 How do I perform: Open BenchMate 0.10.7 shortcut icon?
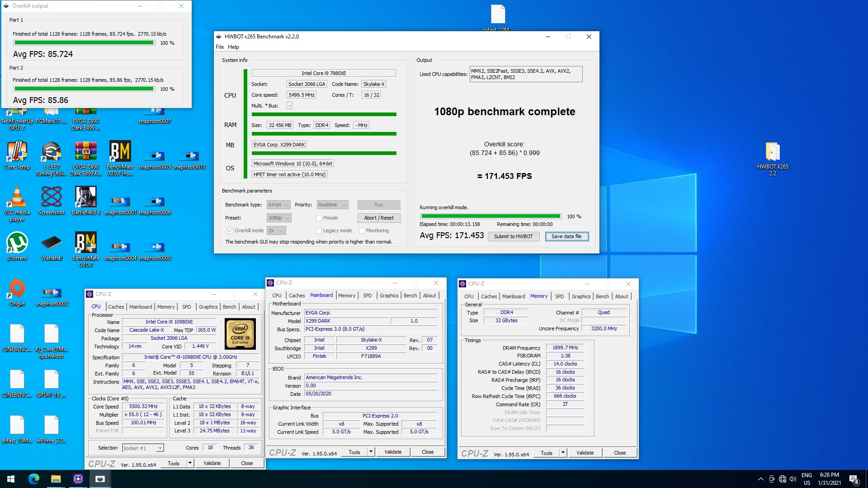click(86, 249)
